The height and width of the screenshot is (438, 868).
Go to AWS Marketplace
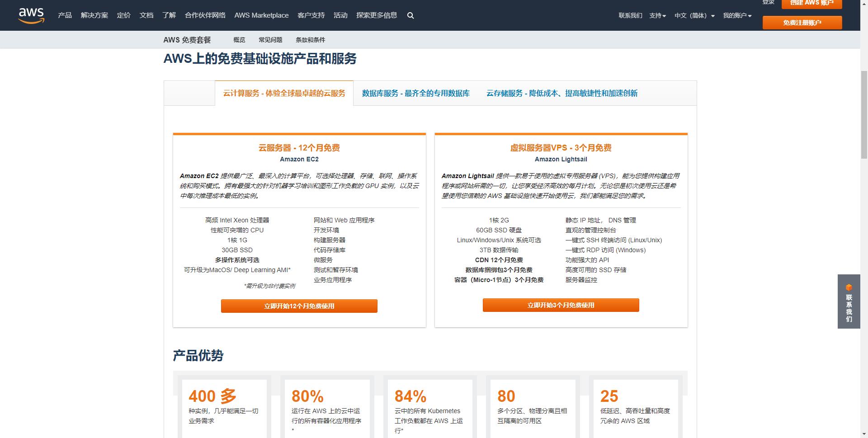tap(261, 15)
